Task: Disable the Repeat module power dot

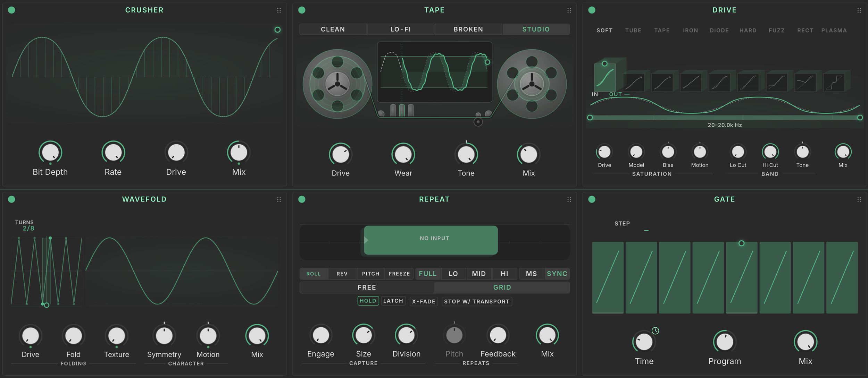Action: (302, 199)
